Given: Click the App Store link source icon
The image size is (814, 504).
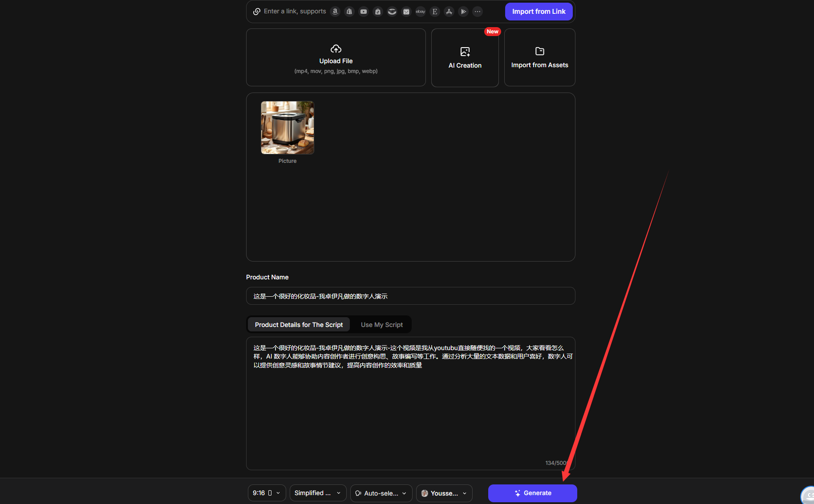Looking at the screenshot, I should click(x=449, y=12).
